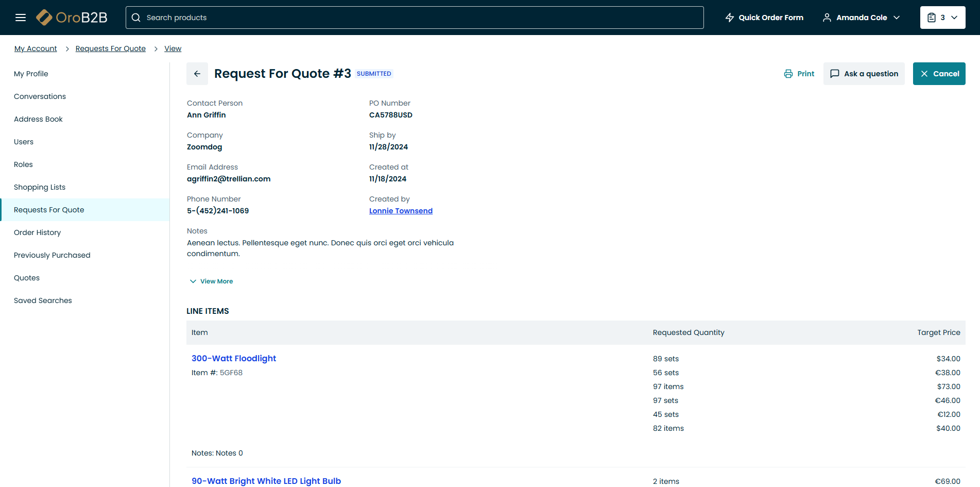The width and height of the screenshot is (980, 487).
Task: Expand Amanda Cole user menu
Action: [862, 18]
